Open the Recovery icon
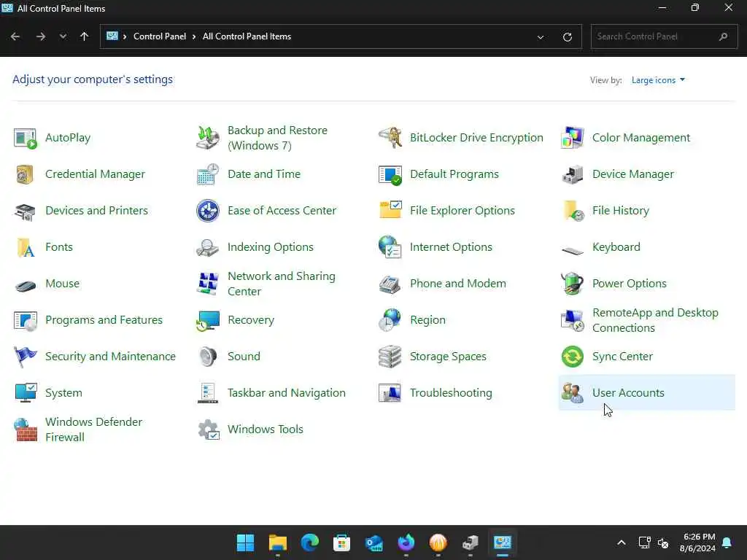 click(x=208, y=321)
